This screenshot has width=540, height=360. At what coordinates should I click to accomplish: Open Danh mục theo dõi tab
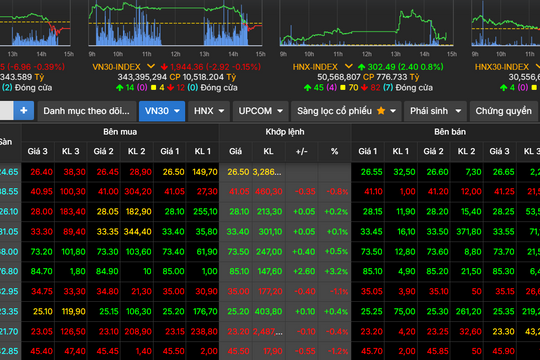(x=86, y=111)
